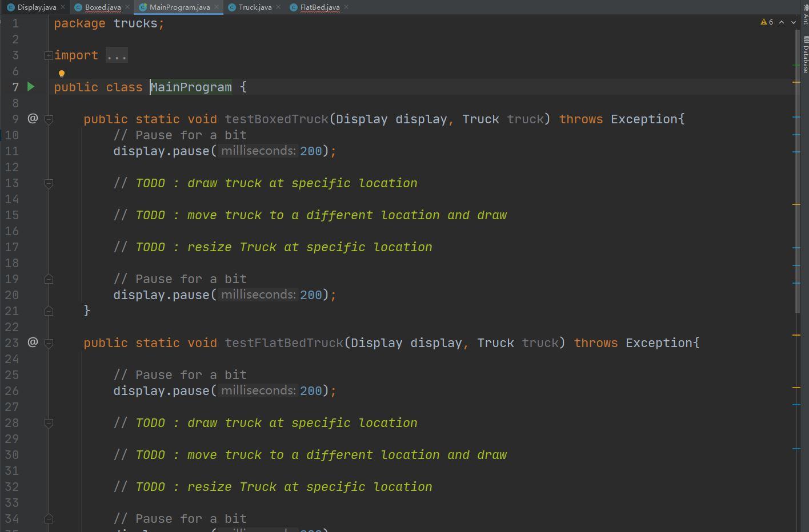Switch to the Display.java tab

(37, 7)
